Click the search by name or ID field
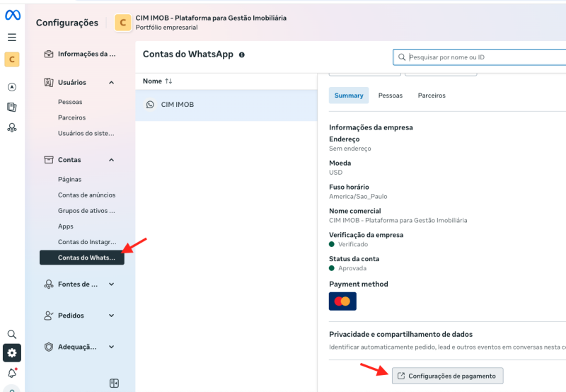 (481, 57)
